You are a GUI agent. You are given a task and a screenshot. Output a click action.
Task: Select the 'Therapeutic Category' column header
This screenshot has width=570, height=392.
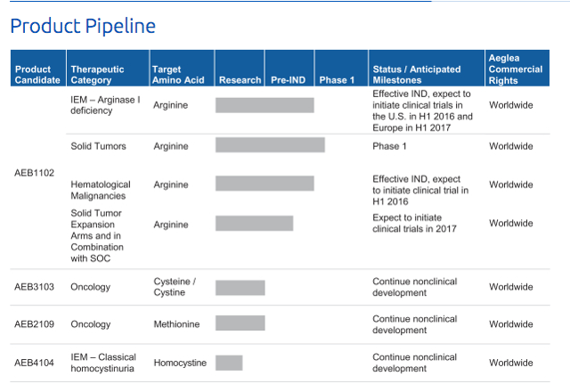pyautogui.click(x=108, y=68)
